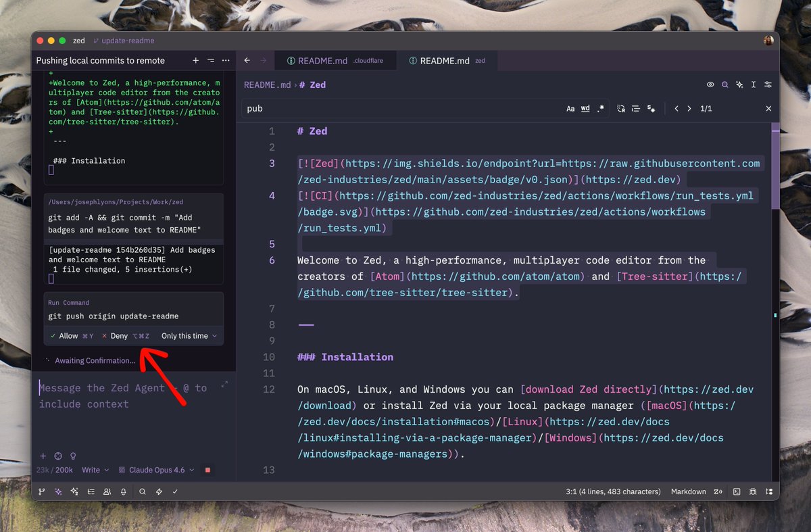Click the 23k/200k token usage indicator
This screenshot has width=811, height=532.
point(54,470)
